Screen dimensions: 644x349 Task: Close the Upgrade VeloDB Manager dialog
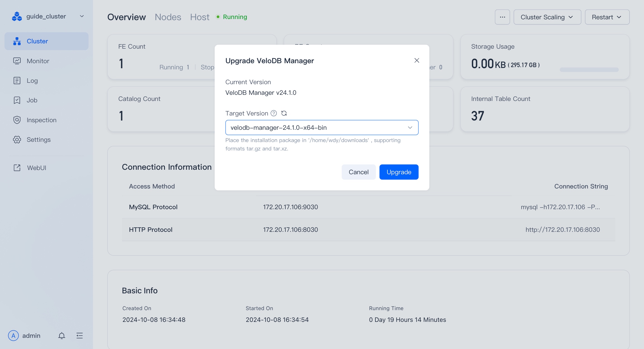(417, 60)
